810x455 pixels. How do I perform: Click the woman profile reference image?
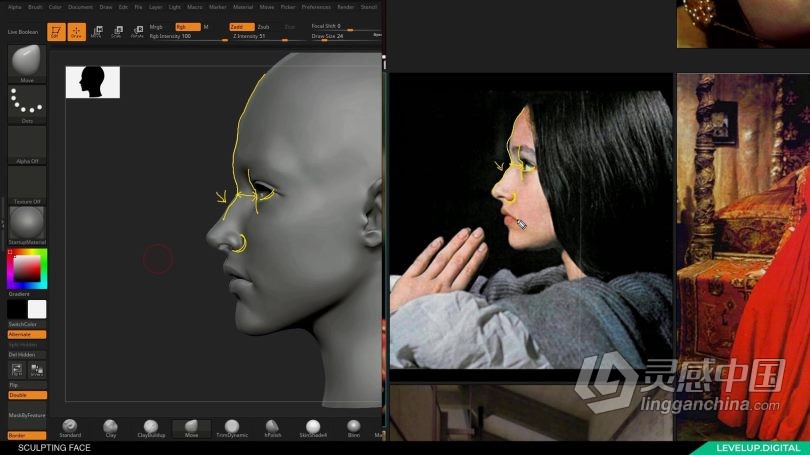[531, 221]
